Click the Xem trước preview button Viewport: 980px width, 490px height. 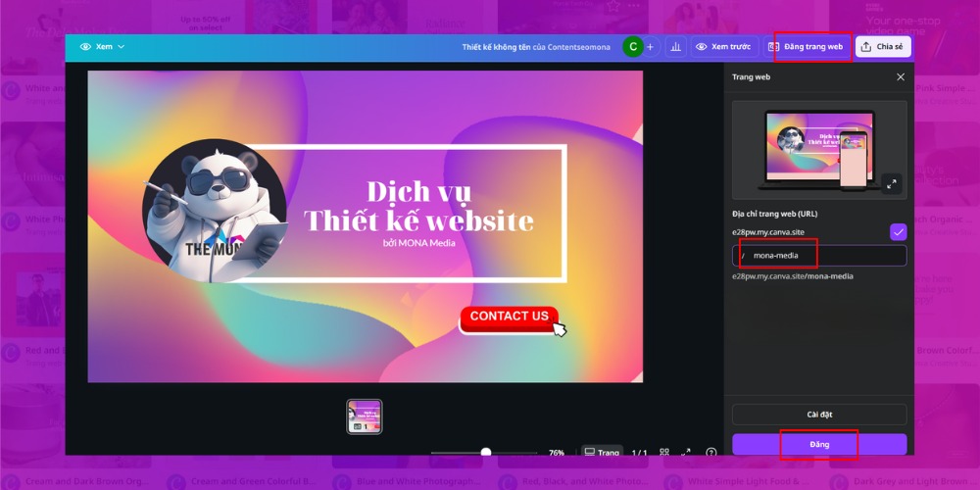(724, 47)
